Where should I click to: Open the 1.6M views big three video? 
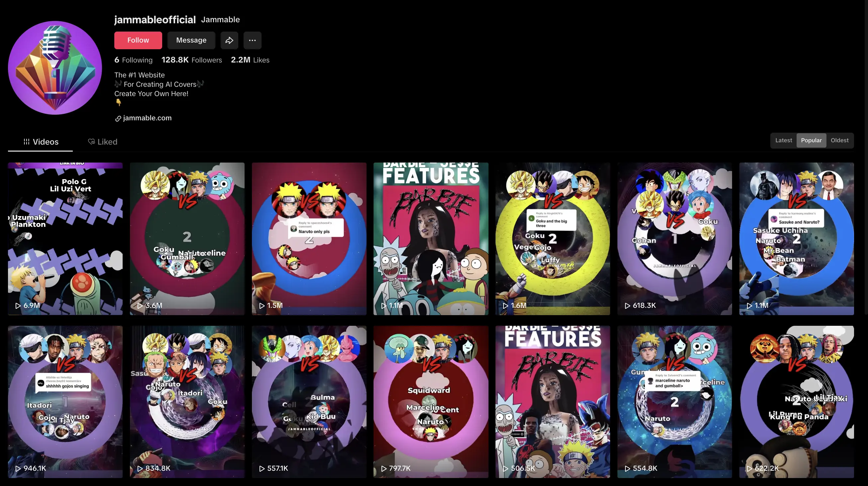553,239
